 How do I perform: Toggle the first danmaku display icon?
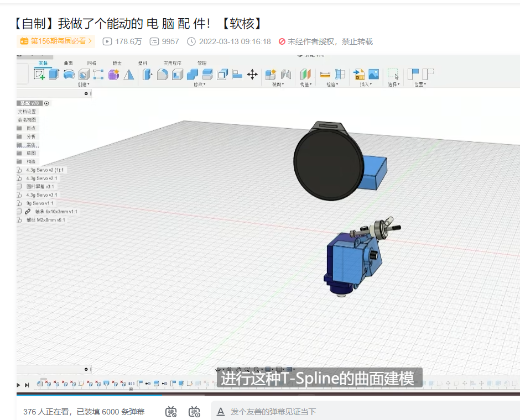[x=171, y=412]
